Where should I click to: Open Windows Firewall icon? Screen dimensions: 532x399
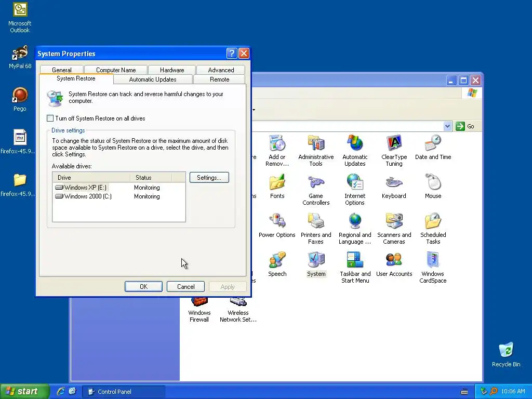199,310
